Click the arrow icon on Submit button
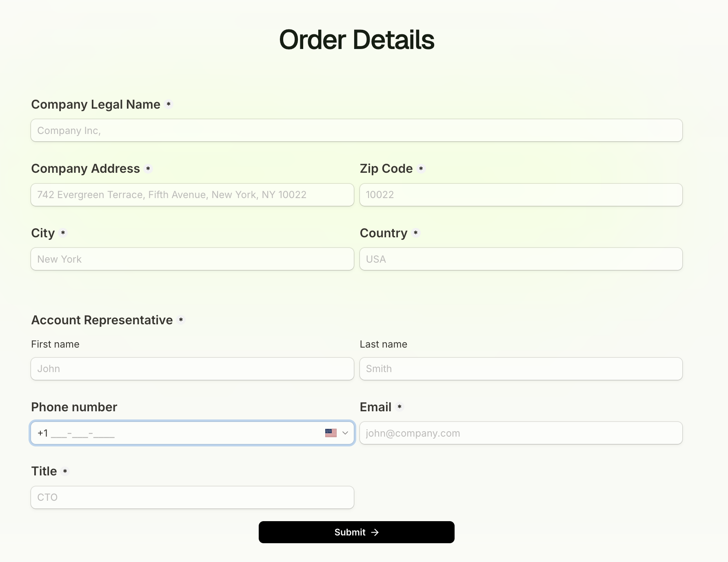Screen dimensions: 728x562 click(x=375, y=532)
